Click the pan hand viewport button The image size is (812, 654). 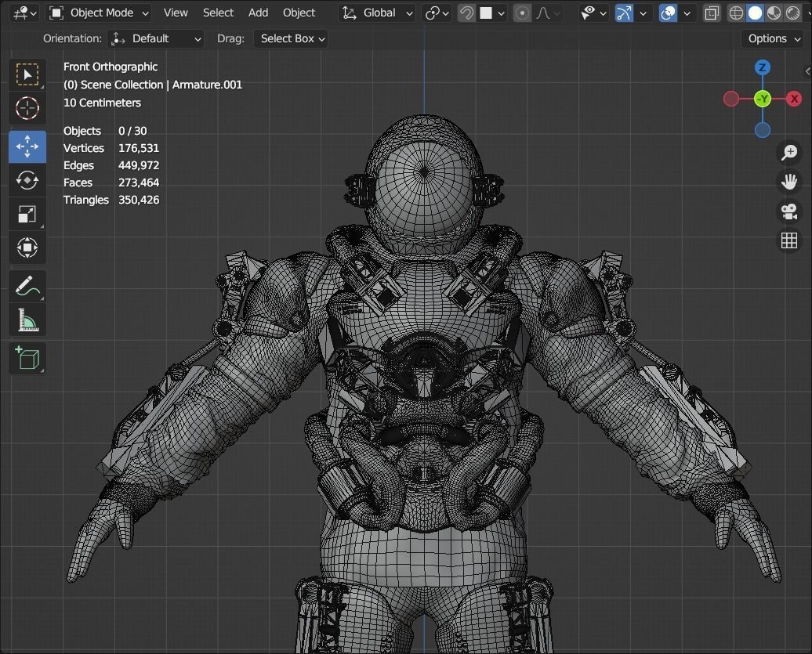point(789,182)
